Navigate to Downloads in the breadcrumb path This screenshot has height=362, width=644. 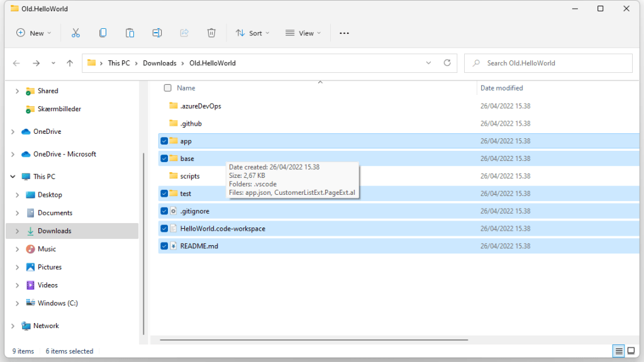[x=159, y=63]
